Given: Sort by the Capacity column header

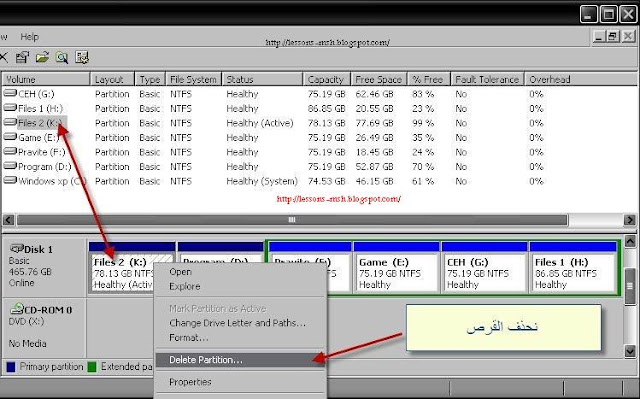Looking at the screenshot, I should click(x=327, y=79).
